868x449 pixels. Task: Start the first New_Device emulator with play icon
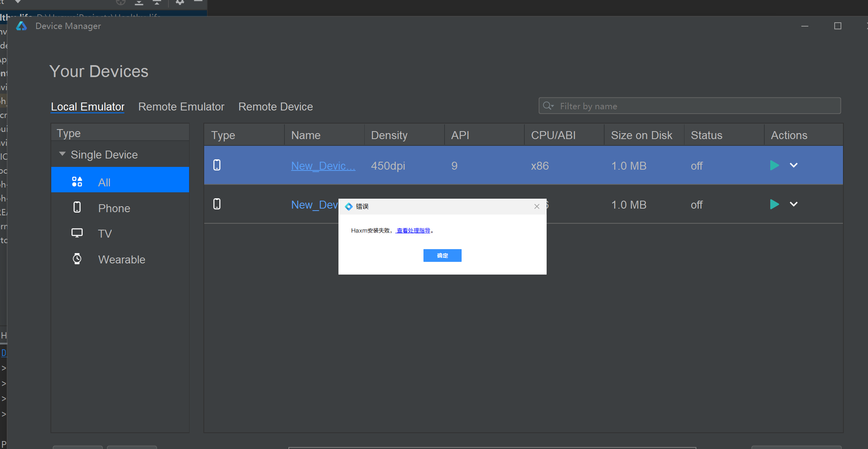[x=774, y=165]
